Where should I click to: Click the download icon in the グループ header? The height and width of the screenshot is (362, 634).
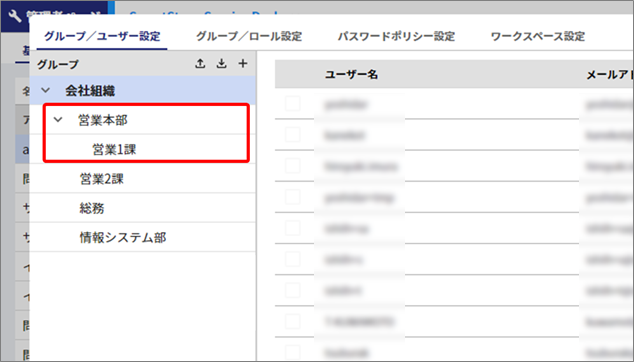[222, 64]
